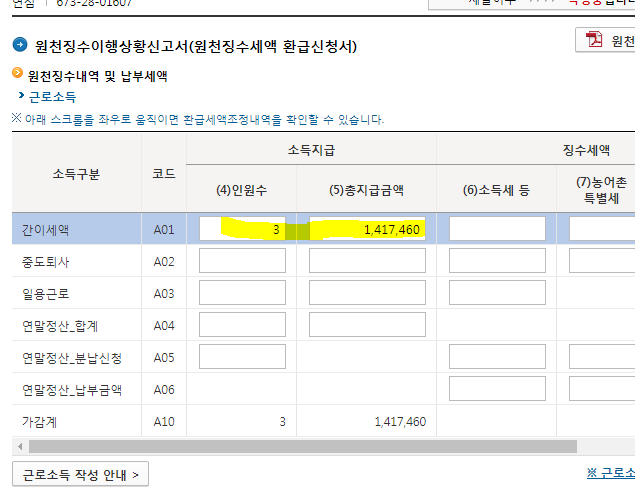Open the ※ 근로소 link at bottom right
Image resolution: width=635 pixels, height=501 pixels.
tap(610, 474)
